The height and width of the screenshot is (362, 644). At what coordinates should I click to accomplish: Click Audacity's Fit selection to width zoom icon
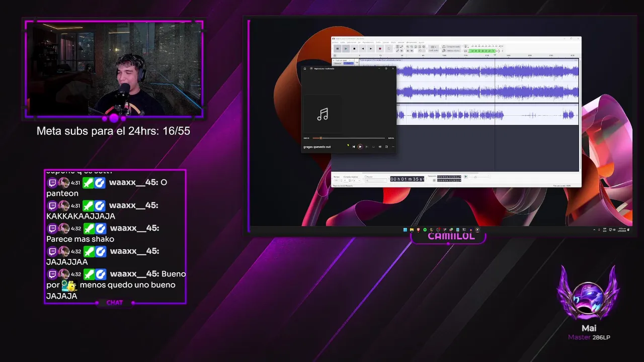(416, 47)
